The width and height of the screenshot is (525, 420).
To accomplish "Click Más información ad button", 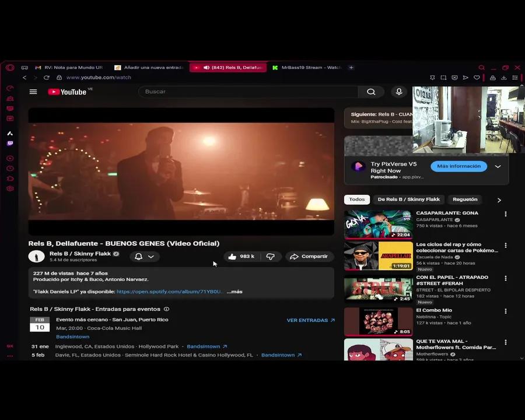I will coord(459,166).
